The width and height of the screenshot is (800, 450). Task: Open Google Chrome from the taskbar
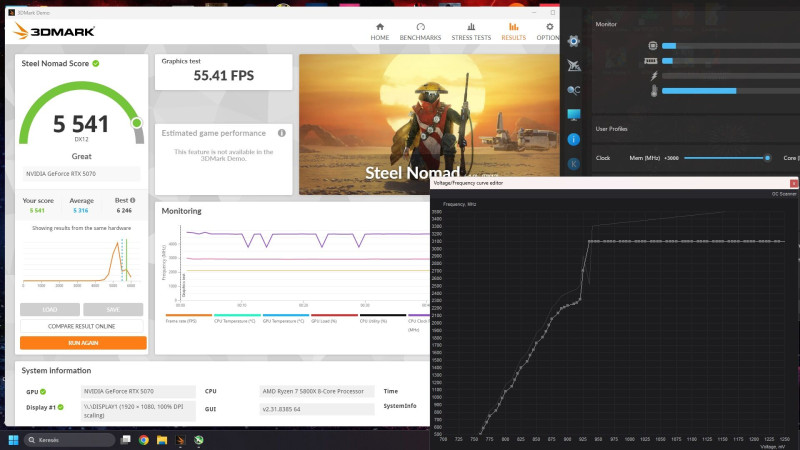144,440
